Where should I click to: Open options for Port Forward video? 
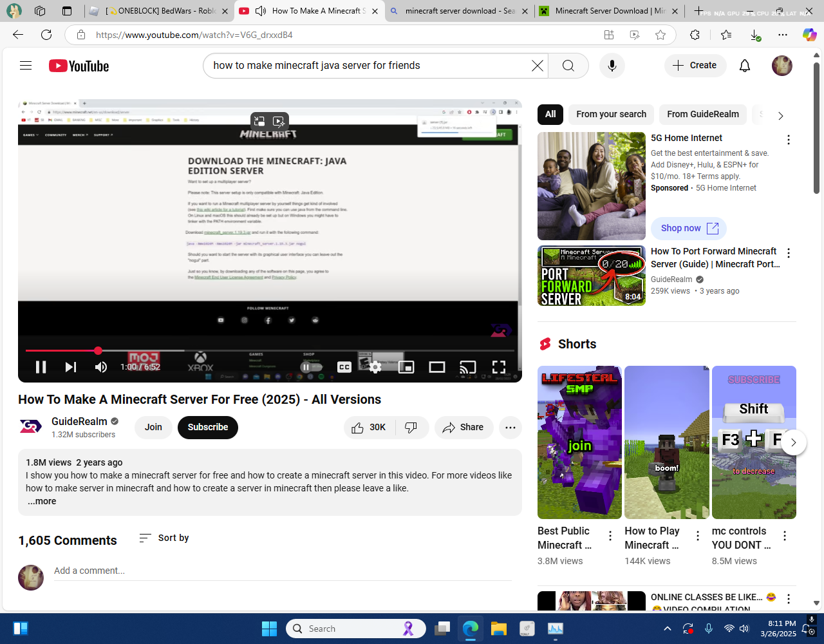789,253
